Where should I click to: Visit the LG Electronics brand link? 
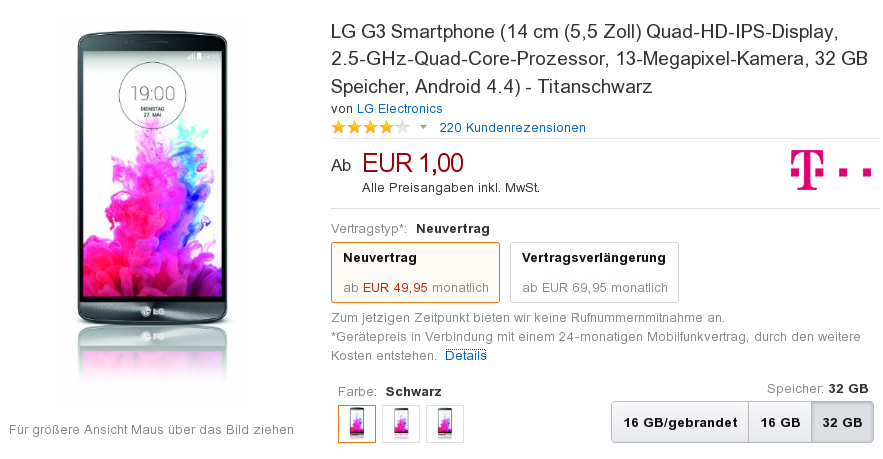coord(399,109)
